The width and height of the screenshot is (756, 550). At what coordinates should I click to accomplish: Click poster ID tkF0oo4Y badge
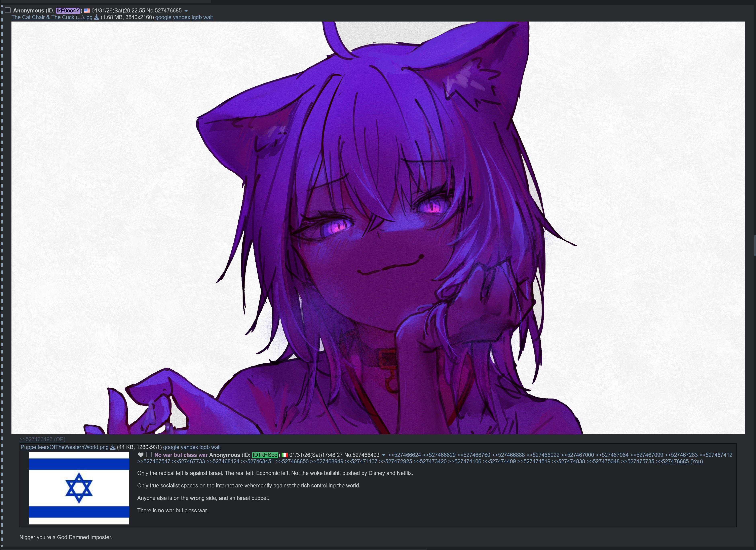[68, 11]
